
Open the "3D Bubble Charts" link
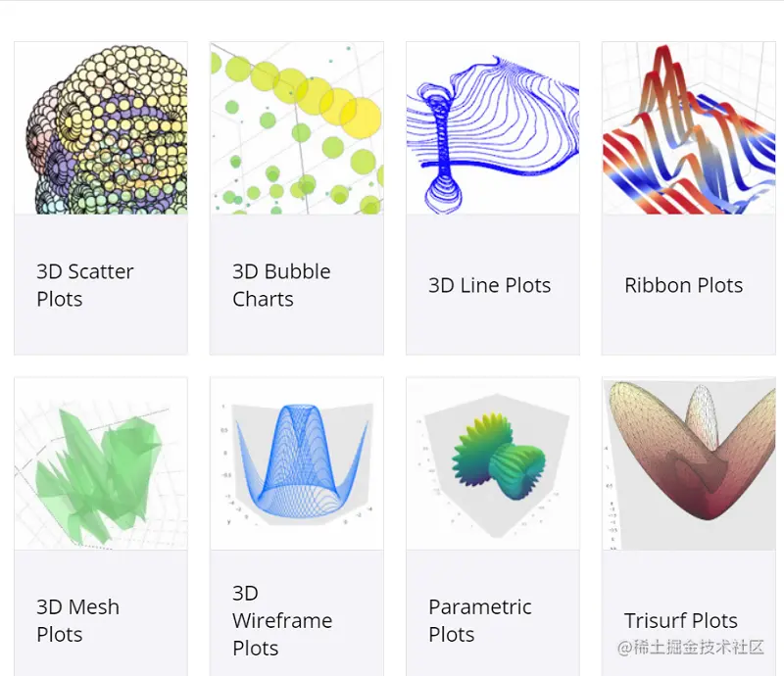[281, 285]
